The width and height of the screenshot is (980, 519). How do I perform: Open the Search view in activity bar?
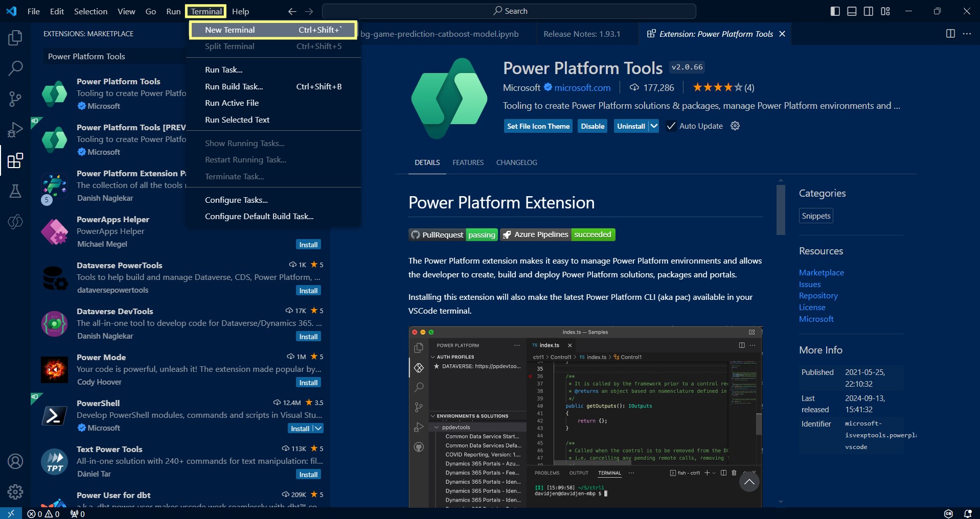click(15, 68)
